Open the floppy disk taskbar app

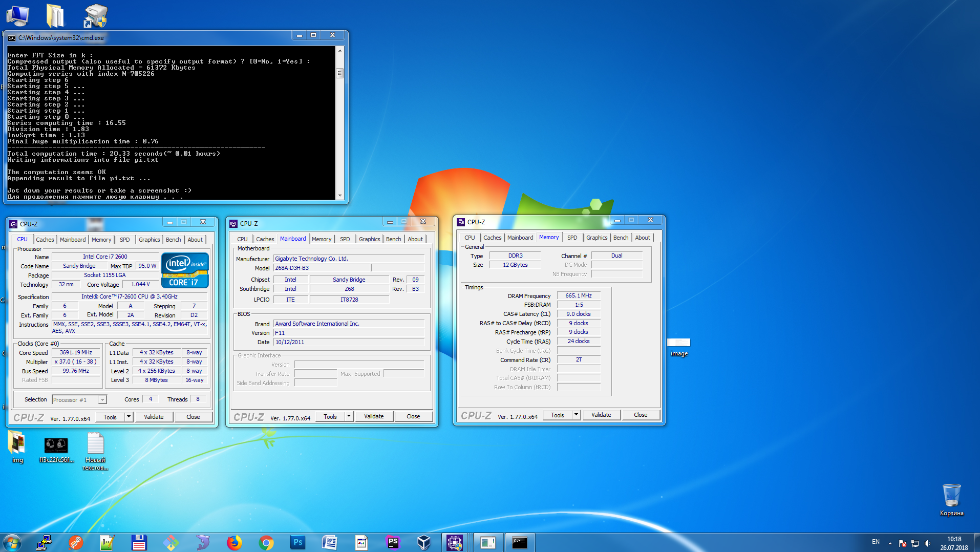point(139,542)
